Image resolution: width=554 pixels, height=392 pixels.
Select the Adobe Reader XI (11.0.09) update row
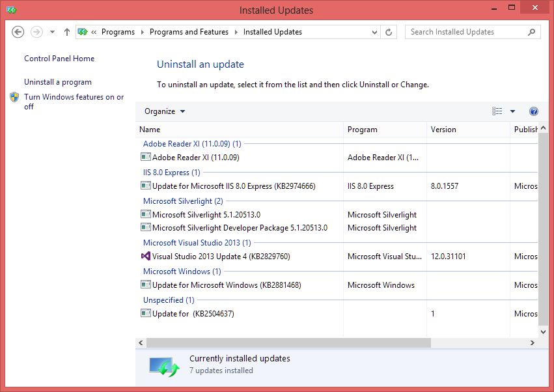[x=337, y=158]
